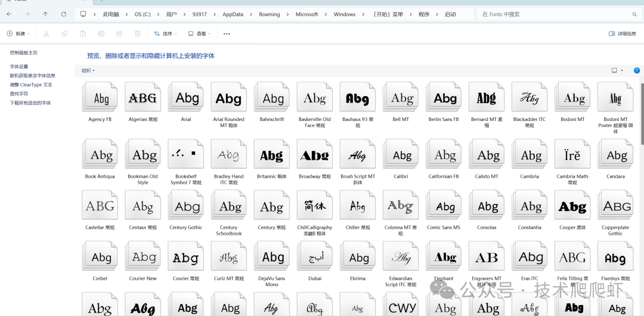Click the Windows breadcrumb segment
This screenshot has width=644, height=316.
coord(345,14)
